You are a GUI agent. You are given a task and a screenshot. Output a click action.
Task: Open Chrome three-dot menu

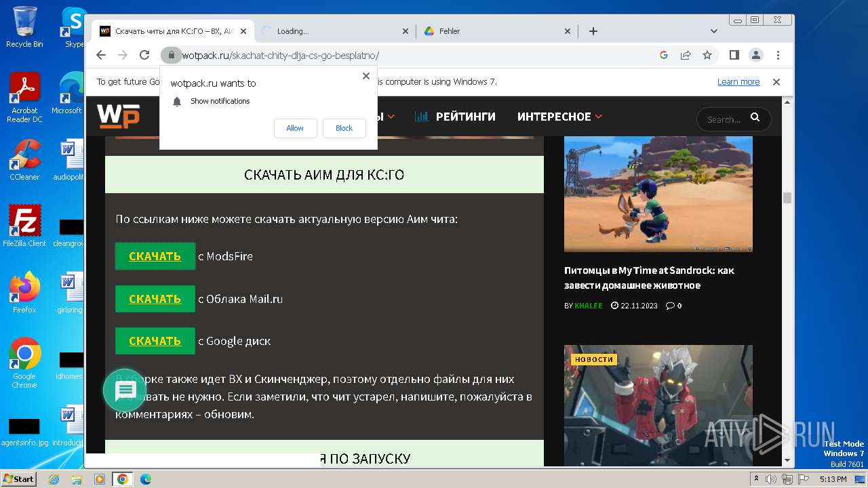(778, 55)
